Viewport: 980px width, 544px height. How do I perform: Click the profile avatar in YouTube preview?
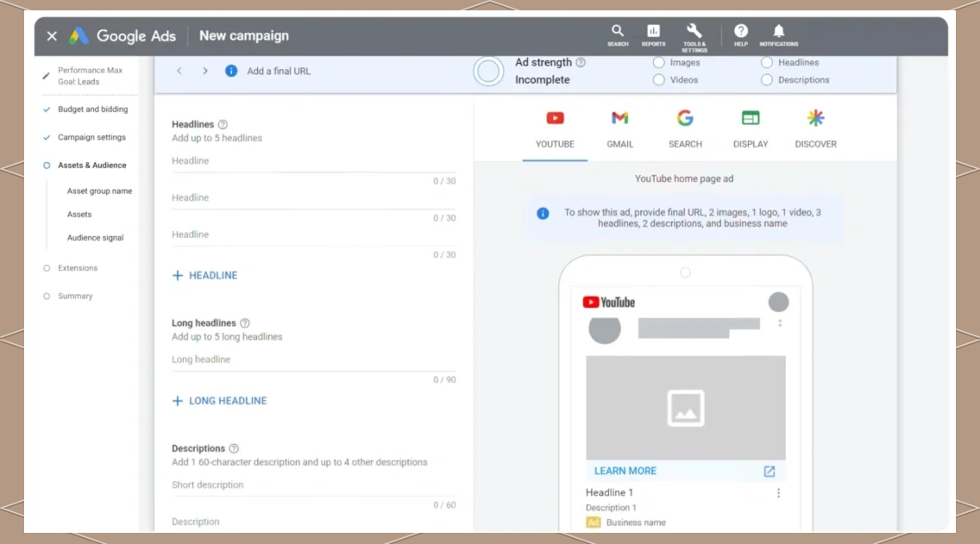point(778,303)
